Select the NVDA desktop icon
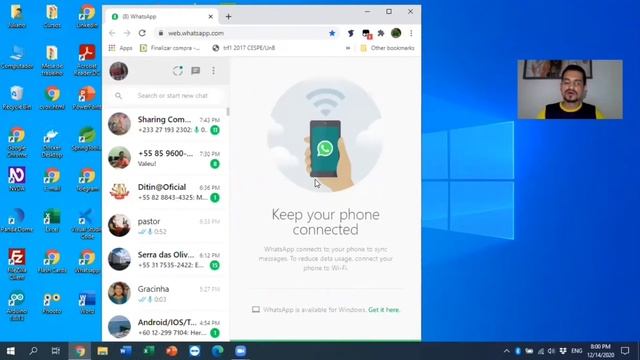This screenshot has height=360, width=640. pyautogui.click(x=17, y=179)
